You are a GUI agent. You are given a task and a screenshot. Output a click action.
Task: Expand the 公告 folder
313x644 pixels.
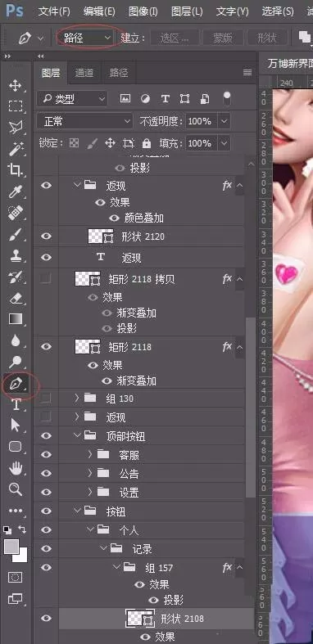pyautogui.click(x=90, y=473)
